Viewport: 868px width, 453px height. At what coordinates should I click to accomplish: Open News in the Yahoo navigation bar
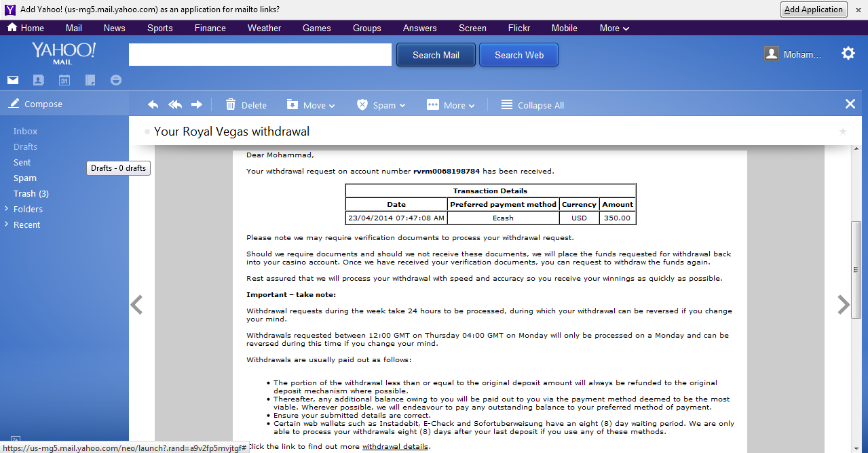point(114,28)
